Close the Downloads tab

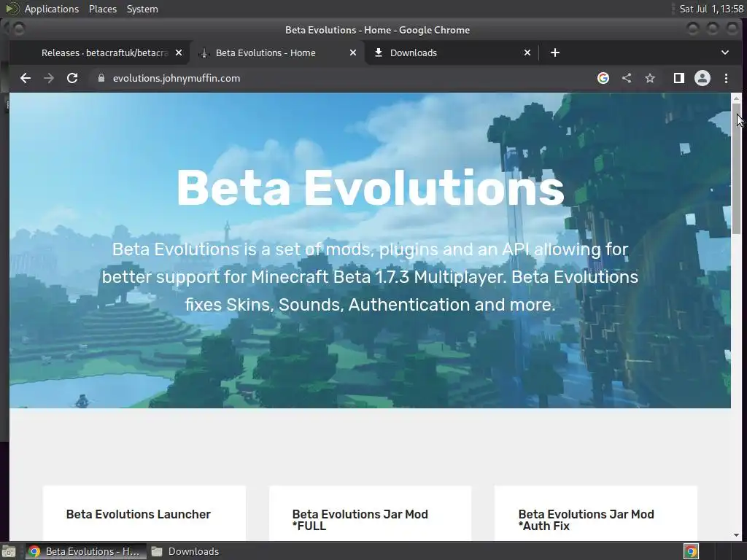[x=527, y=52]
